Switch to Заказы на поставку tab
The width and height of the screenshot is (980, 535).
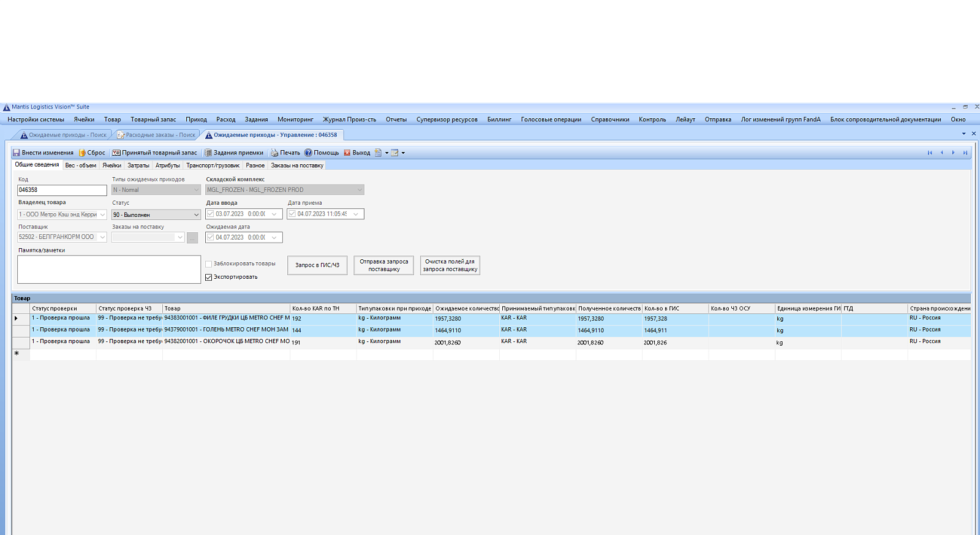point(297,165)
